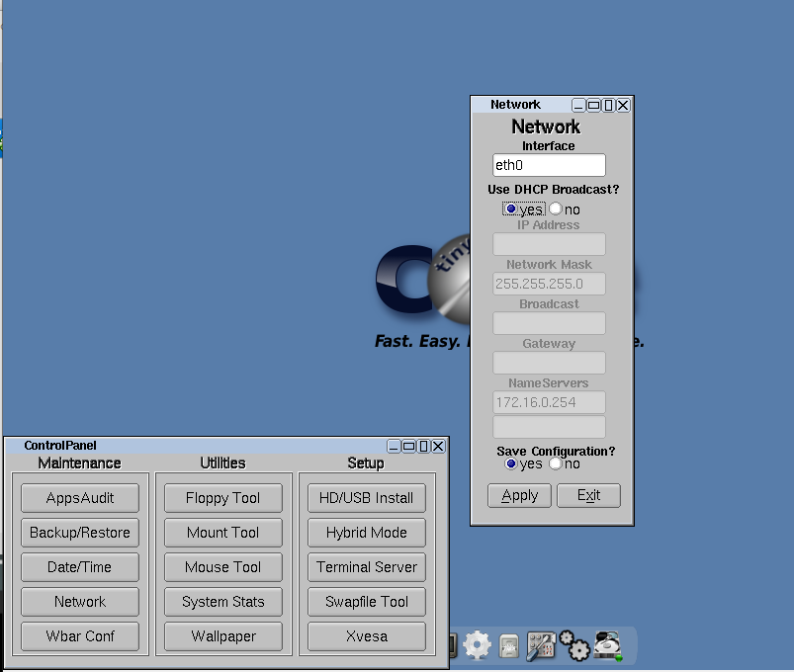Open the Date/Time tool
Screen dimensions: 794x672
(79, 567)
